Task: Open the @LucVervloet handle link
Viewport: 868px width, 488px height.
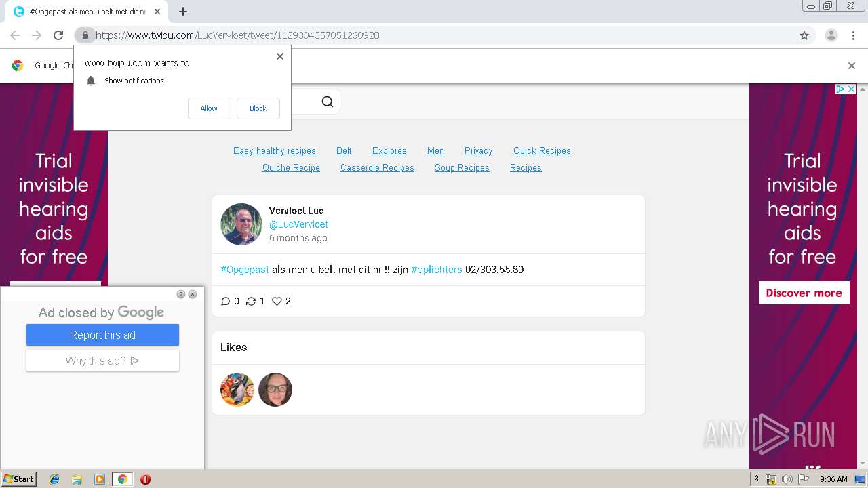Action: (298, 224)
